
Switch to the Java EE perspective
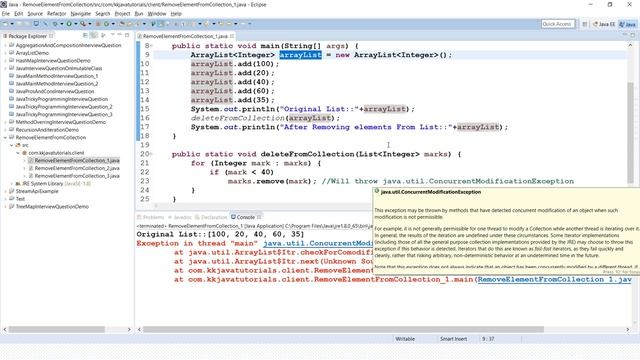click(x=604, y=24)
